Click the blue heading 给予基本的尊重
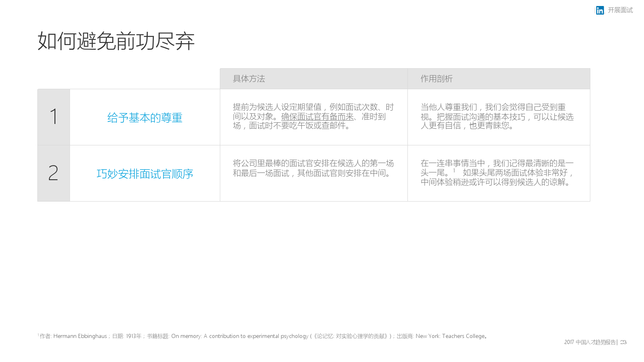 [145, 118]
